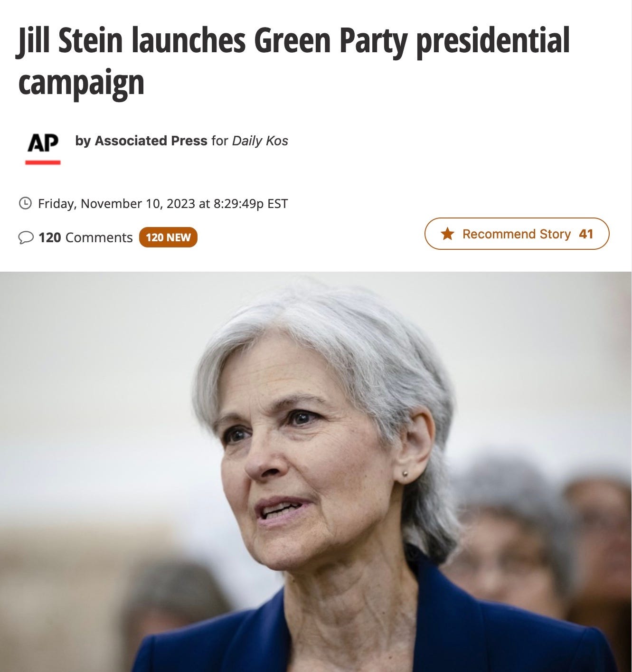Click the number 120 before Comments
Image resolution: width=632 pixels, height=672 pixels.
point(49,237)
